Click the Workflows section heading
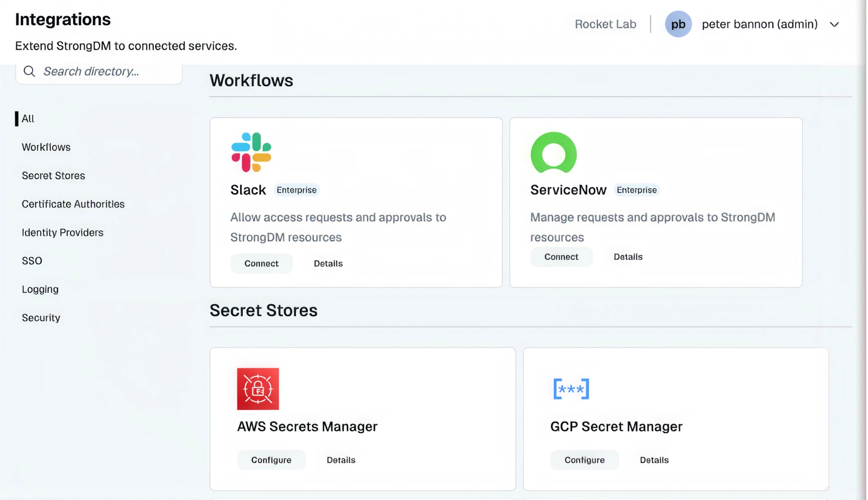This screenshot has height=500, width=868. 251,80
